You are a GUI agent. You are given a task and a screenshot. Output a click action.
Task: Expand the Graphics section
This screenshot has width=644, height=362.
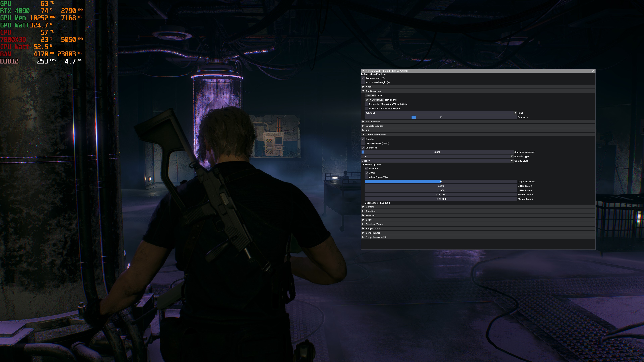click(478, 211)
